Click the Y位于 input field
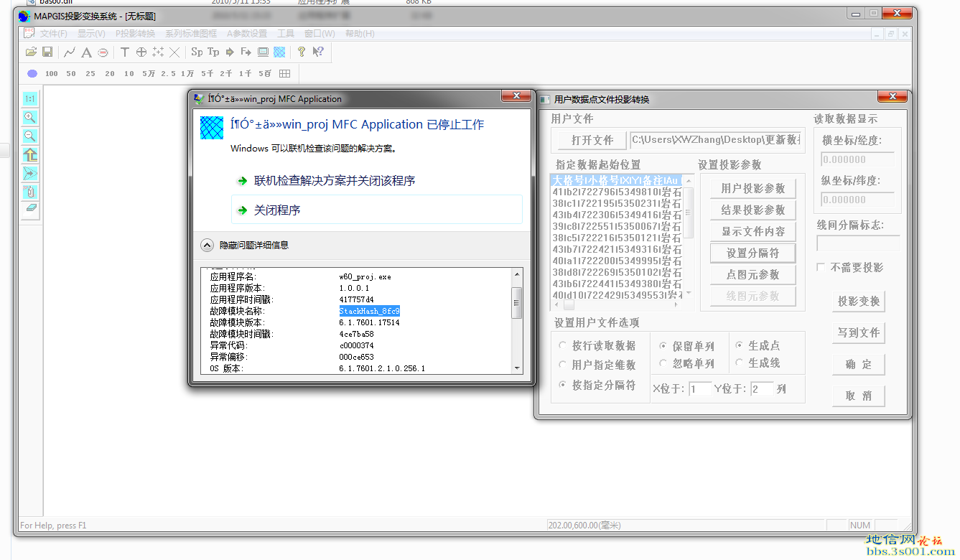 coord(763,389)
